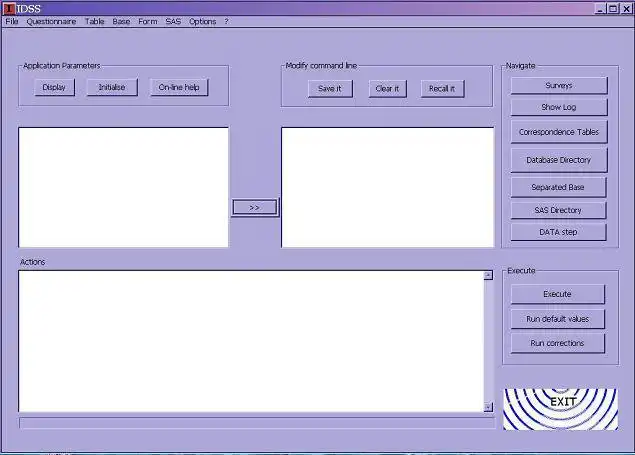This screenshot has height=455, width=635.
Task: Click the EXIT spiral image
Action: 560,409
